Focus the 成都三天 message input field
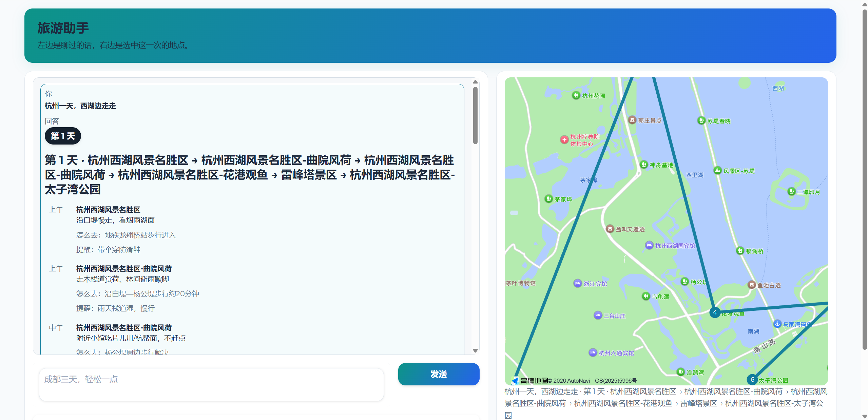 (x=211, y=385)
